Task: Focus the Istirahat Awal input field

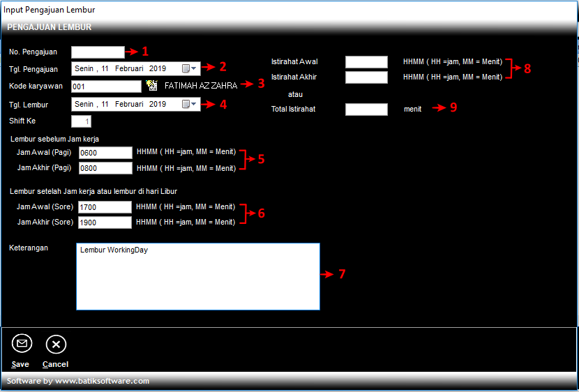Action: click(366, 62)
